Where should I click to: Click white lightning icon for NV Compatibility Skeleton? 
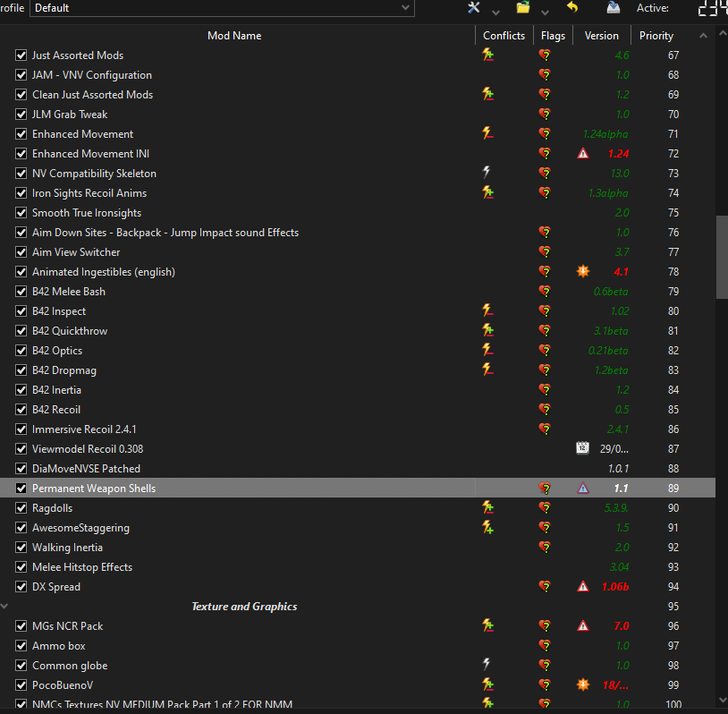tap(487, 173)
